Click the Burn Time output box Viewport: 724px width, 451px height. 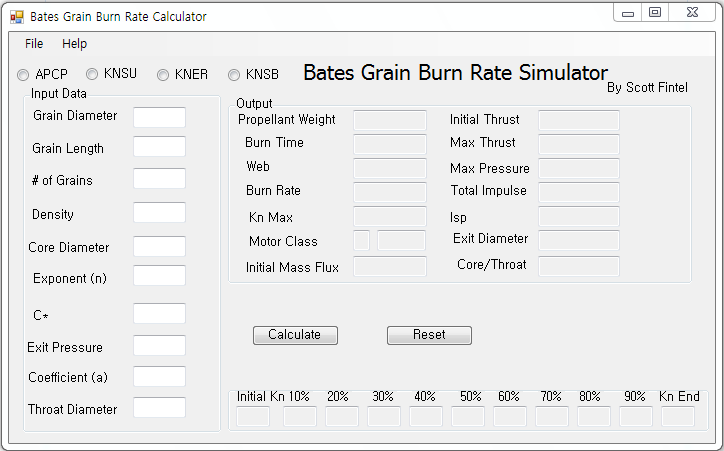[x=390, y=144]
